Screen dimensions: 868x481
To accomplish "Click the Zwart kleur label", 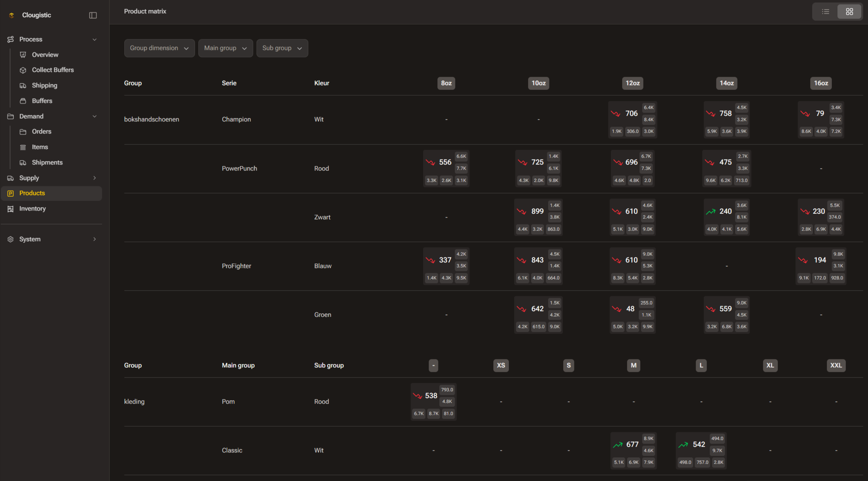I will coord(322,217).
